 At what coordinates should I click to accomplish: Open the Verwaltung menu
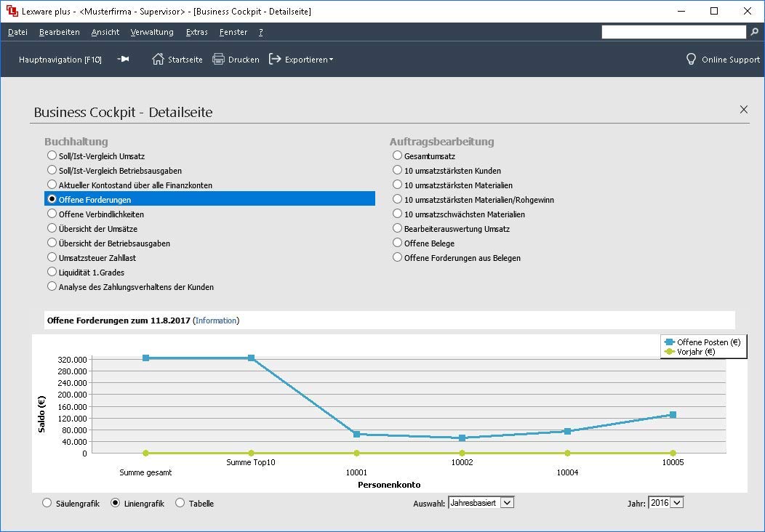(152, 32)
